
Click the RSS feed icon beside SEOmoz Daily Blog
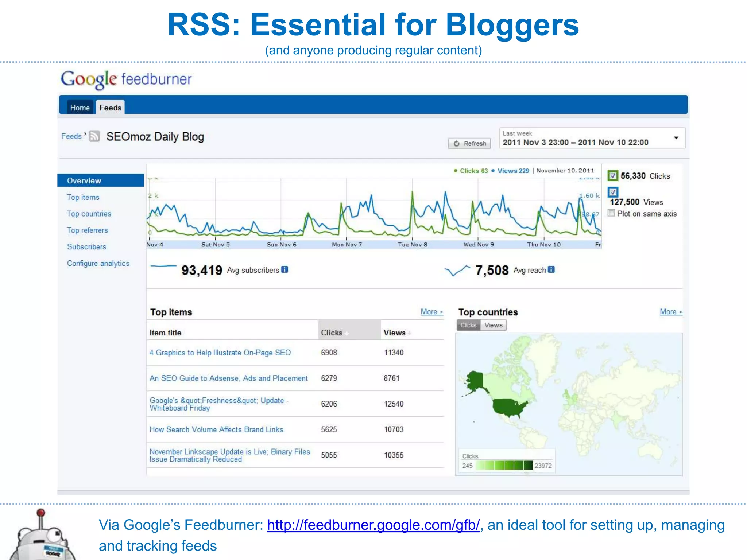94,136
